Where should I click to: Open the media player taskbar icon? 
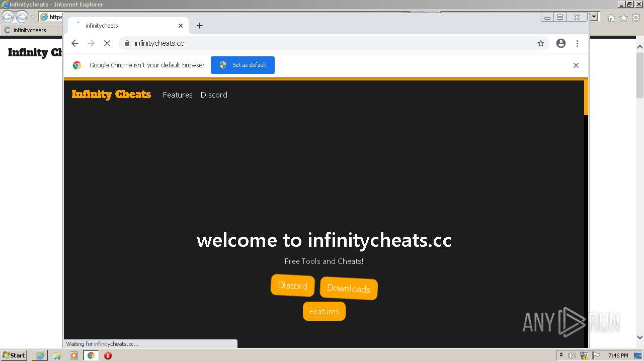[x=74, y=355]
